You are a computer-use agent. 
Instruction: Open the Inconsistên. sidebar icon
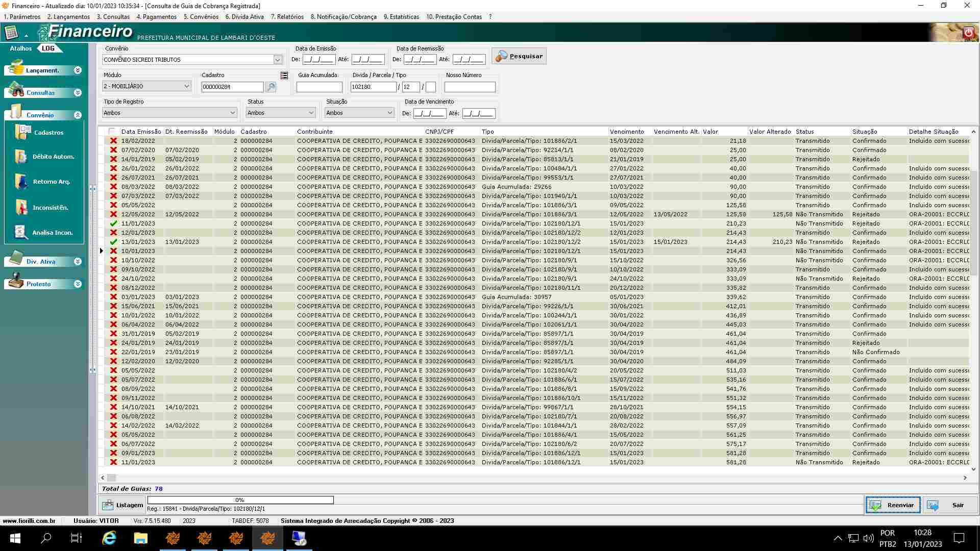click(21, 207)
